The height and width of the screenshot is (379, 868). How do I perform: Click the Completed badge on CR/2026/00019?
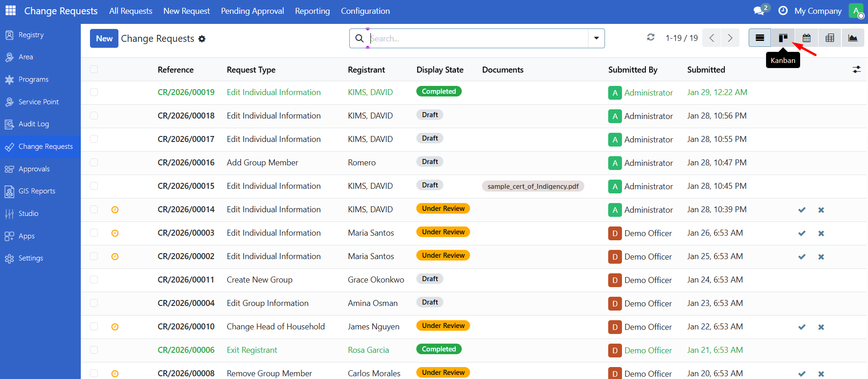[x=439, y=91]
